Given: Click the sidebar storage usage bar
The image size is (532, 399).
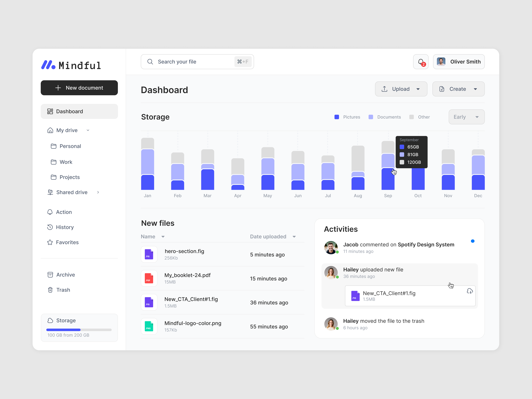Looking at the screenshot, I should pos(79,330).
